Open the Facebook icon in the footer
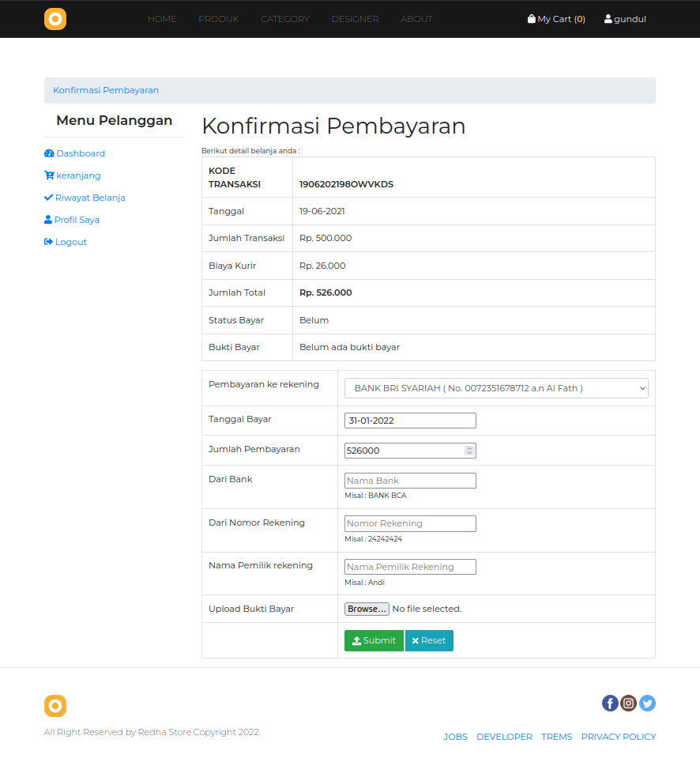Viewport: 700px width, 766px height. [x=610, y=703]
